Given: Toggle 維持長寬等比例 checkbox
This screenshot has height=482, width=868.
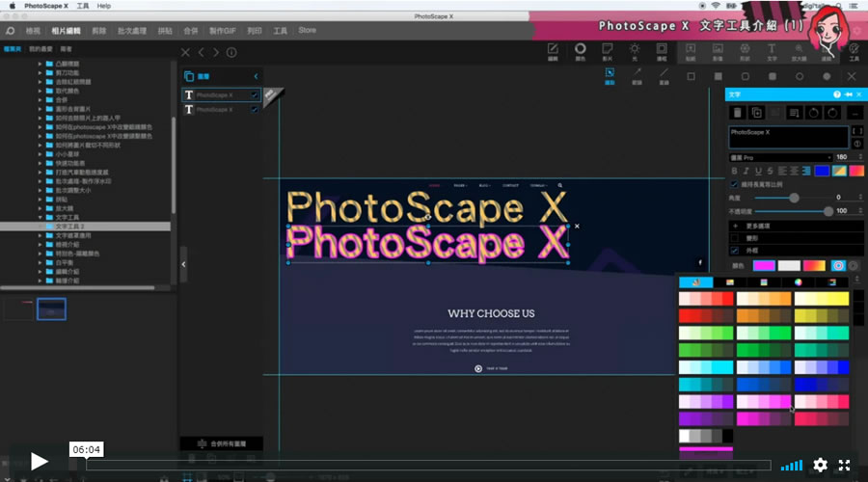Looking at the screenshot, I should click(734, 184).
